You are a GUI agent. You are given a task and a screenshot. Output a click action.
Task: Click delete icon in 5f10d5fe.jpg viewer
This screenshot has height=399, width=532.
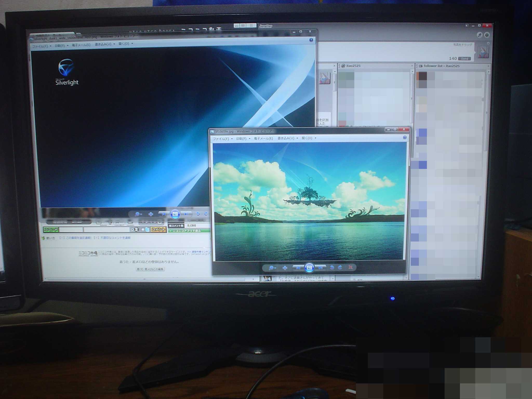click(350, 267)
